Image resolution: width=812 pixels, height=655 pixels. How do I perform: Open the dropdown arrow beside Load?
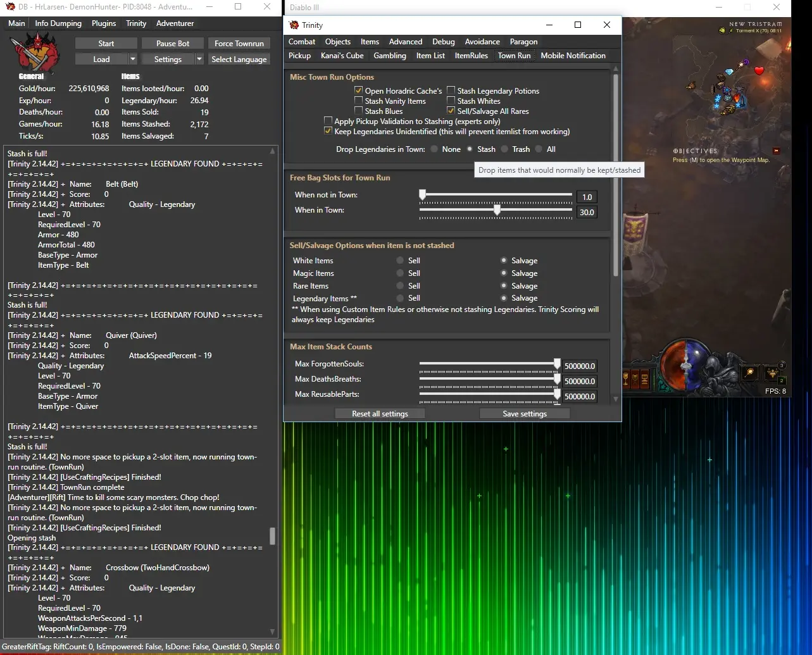pyautogui.click(x=133, y=59)
